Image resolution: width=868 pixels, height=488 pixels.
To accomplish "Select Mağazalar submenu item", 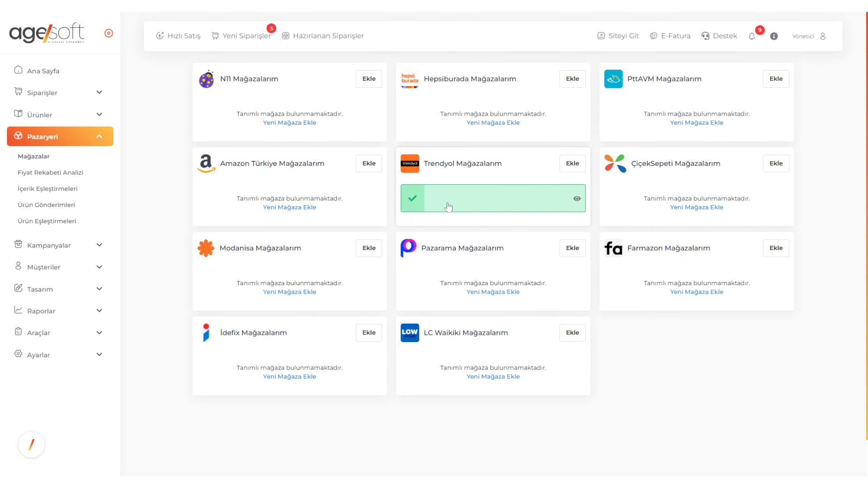I will 33,156.
